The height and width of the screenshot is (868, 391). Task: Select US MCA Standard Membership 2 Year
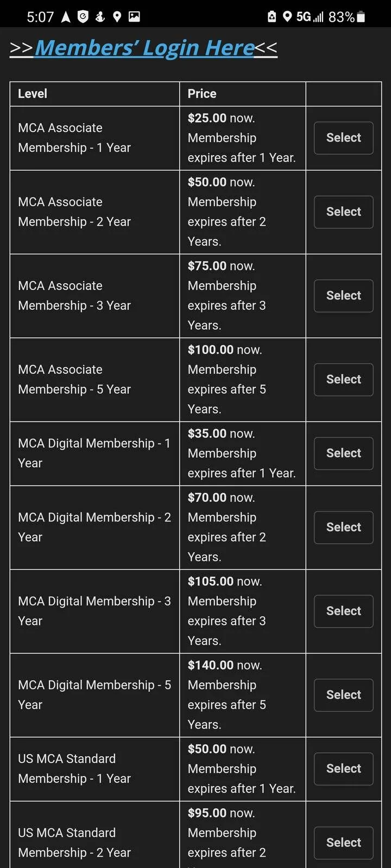tap(343, 843)
